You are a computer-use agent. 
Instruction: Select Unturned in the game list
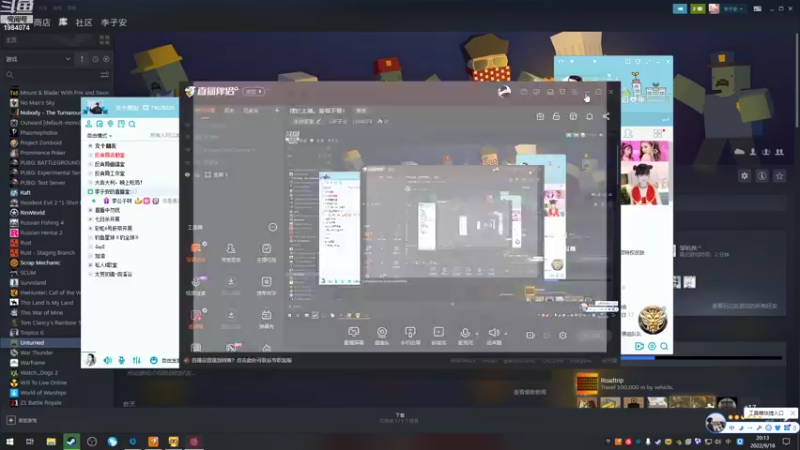point(32,343)
